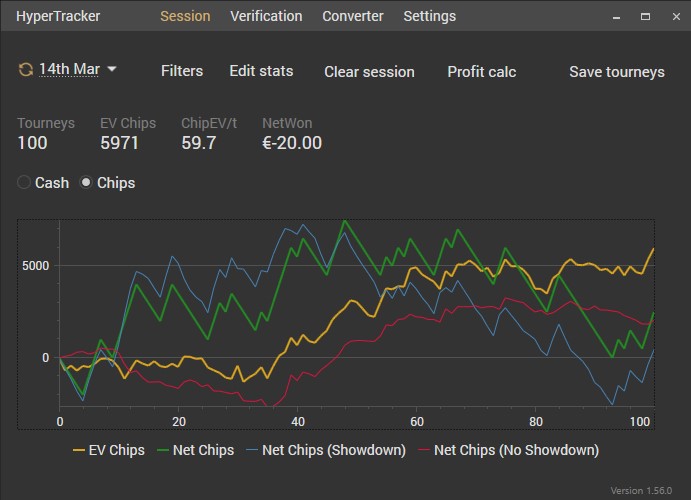Toggle the green Net Chips legend entry

(194, 450)
